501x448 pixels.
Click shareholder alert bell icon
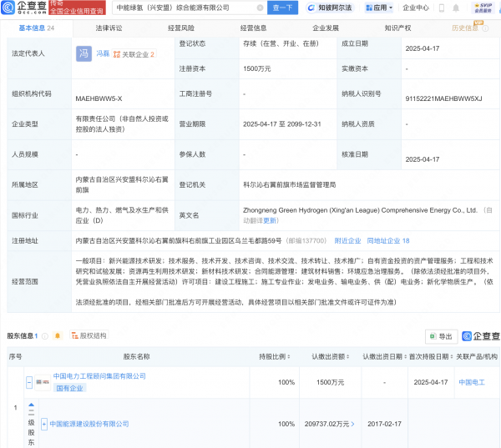click(58, 335)
